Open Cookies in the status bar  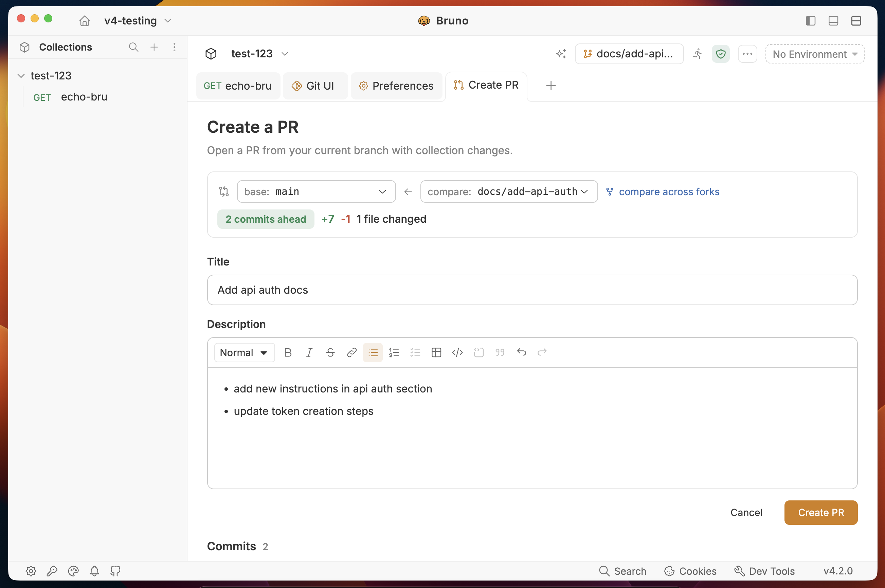[690, 571]
